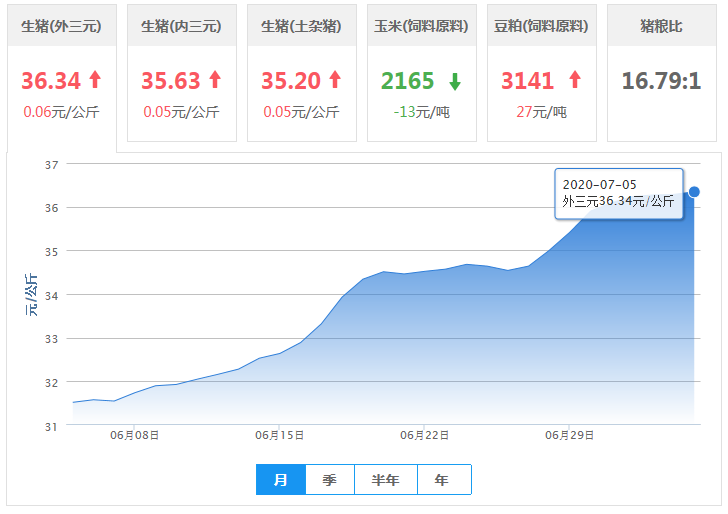The image size is (728, 514).
Task: View the 玉米(饲料原料) corn price tab
Action: click(x=421, y=26)
